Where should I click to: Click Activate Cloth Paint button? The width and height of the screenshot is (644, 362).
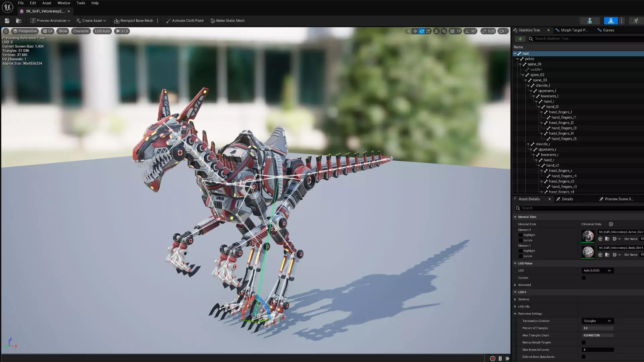185,21
